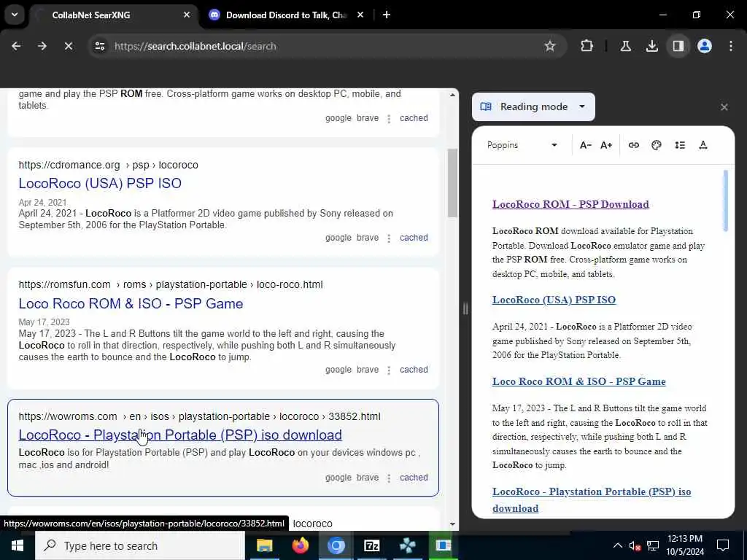
Task: Click the Type here to search box
Action: point(139,545)
